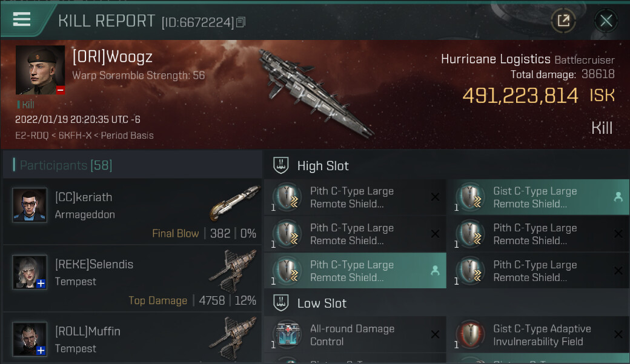Open keriath's pilot portrait
630x364 pixels.
[29, 205]
